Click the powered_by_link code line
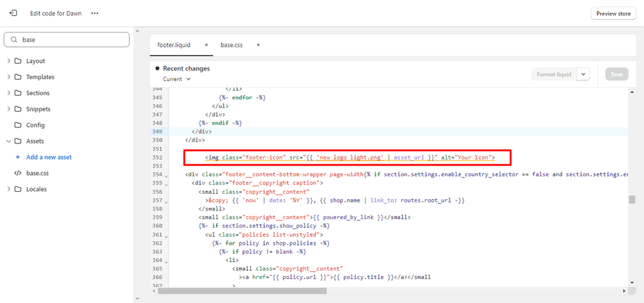644x303 pixels. click(305, 217)
